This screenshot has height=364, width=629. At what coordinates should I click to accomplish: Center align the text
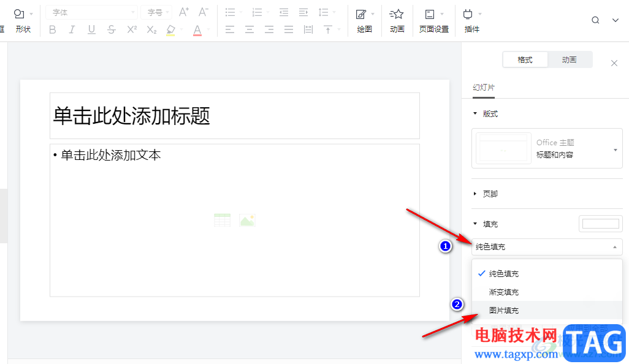pos(250,29)
